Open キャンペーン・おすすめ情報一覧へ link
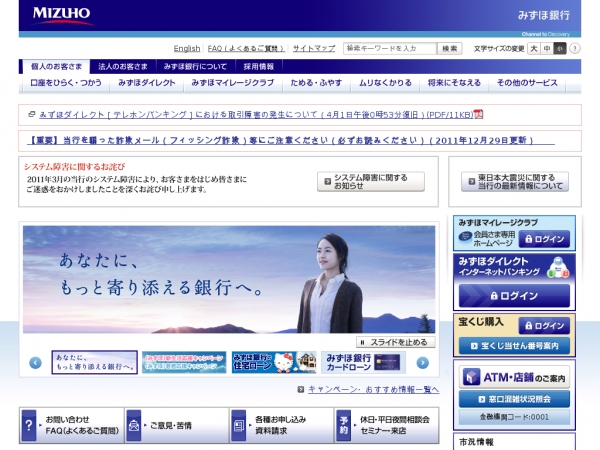The image size is (600, 450). [373, 390]
